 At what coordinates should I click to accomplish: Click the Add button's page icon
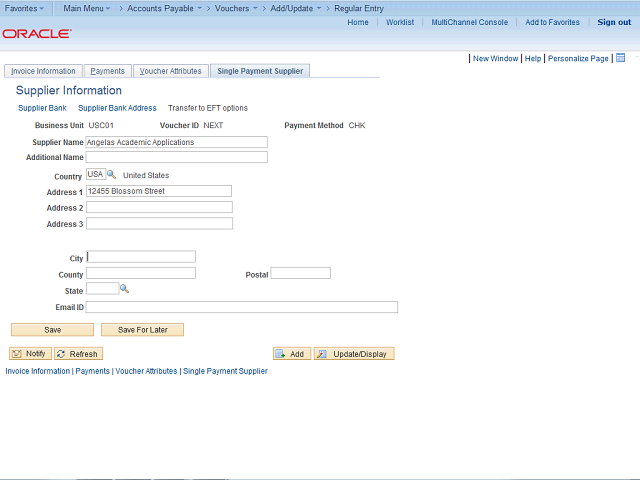[x=280, y=354]
